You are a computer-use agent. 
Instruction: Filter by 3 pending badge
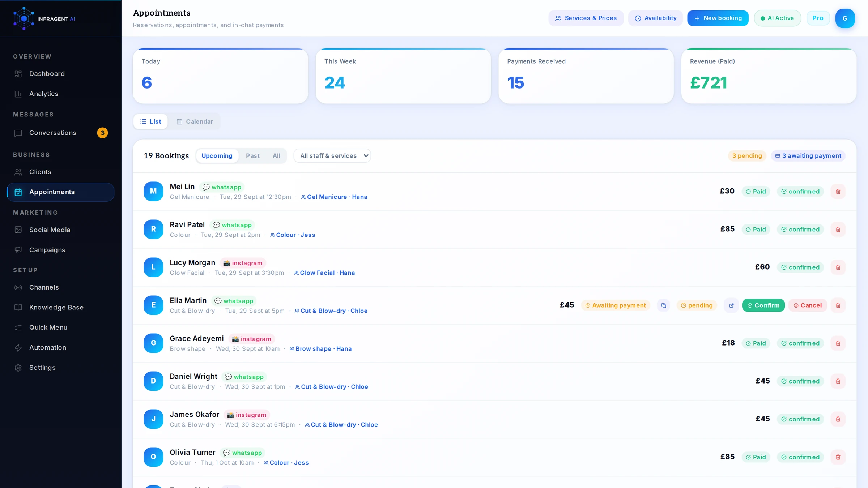(747, 156)
